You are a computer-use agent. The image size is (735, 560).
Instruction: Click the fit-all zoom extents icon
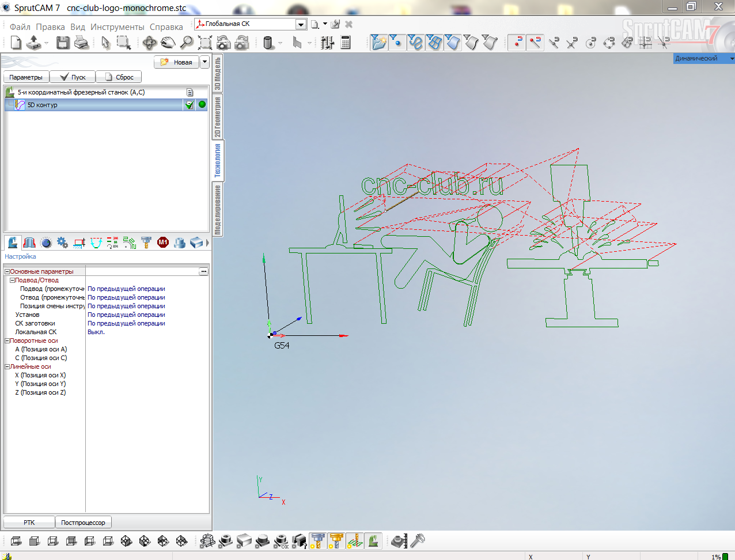click(x=205, y=43)
